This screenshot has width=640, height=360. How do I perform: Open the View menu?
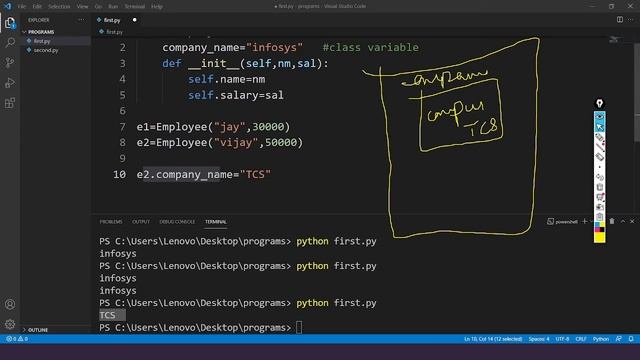82,7
